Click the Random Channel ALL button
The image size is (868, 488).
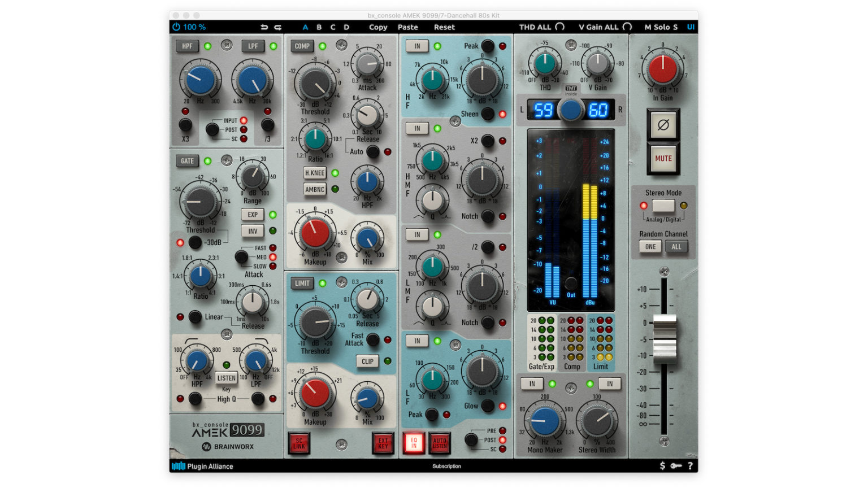tap(676, 247)
